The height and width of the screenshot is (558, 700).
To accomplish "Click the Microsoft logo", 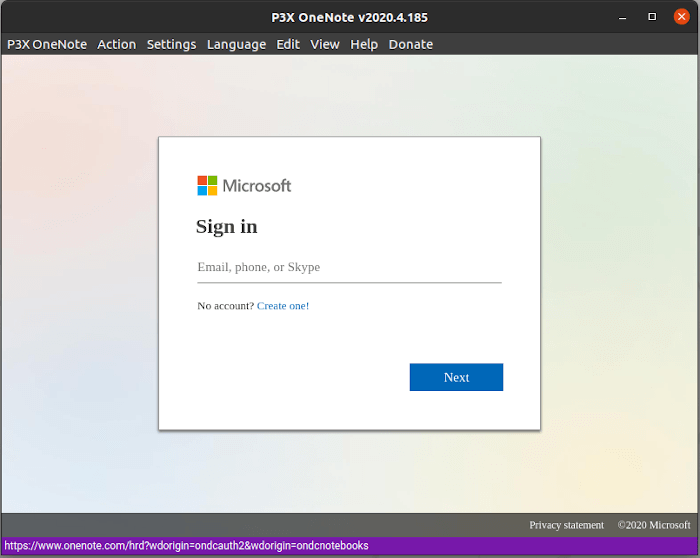I will (244, 185).
